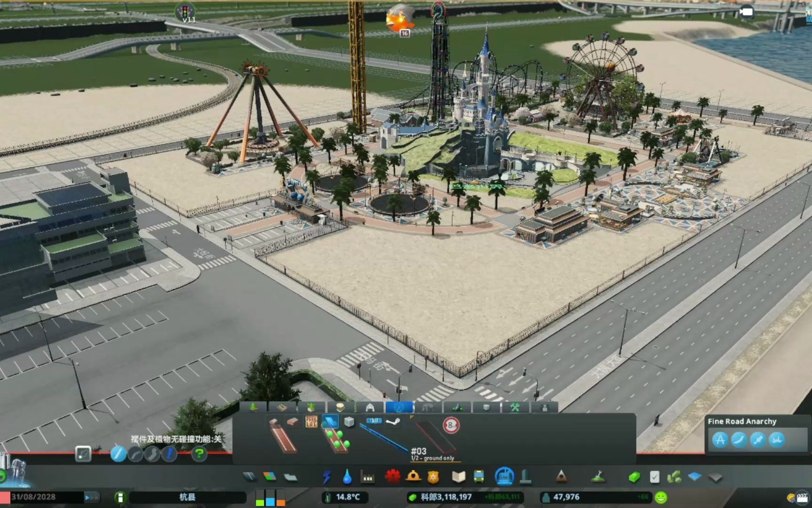Open the natural resources rocks icon
Screen dimensions: 812x508
pyautogui.click(x=674, y=477)
